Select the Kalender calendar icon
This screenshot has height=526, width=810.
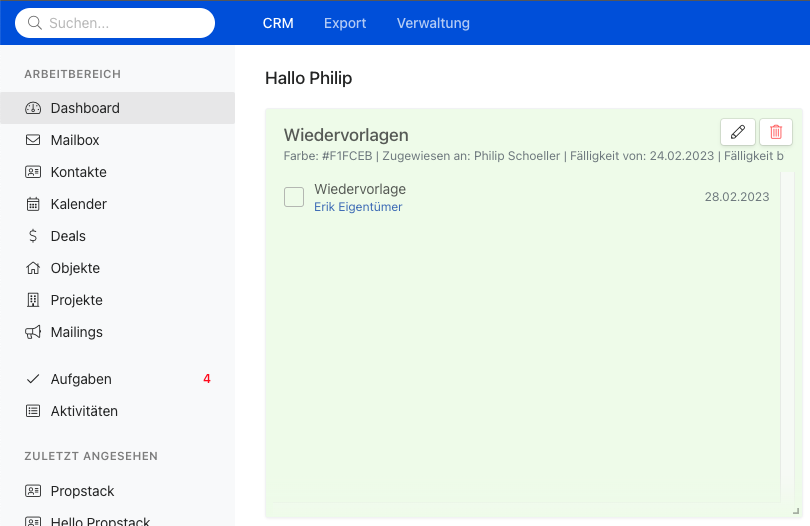(33, 204)
